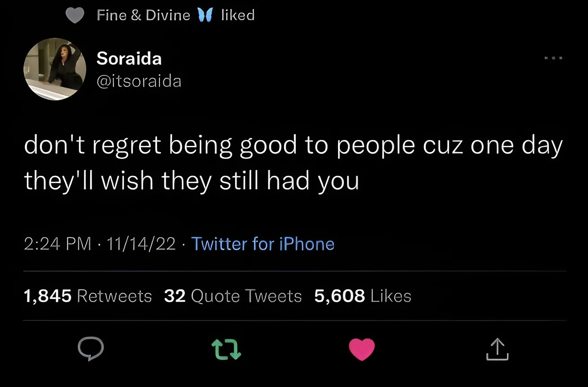Click the green retweet arrows icon
Image resolution: width=588 pixels, height=387 pixels.
click(x=226, y=350)
